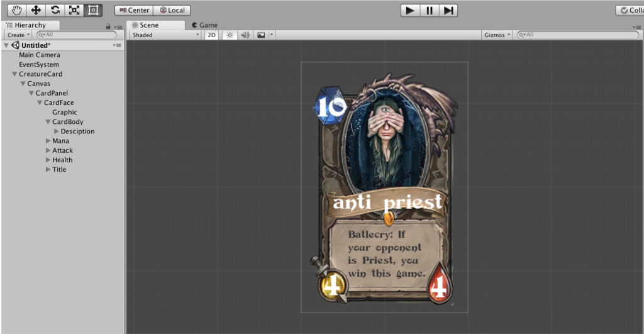Select the Move tool
Image resolution: width=644 pixels, height=334 pixels.
pyautogui.click(x=36, y=10)
